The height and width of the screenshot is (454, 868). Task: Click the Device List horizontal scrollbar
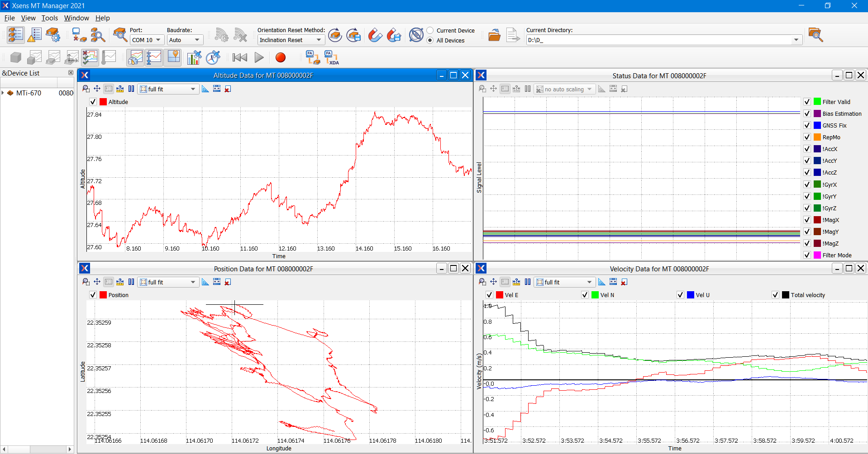(36, 449)
